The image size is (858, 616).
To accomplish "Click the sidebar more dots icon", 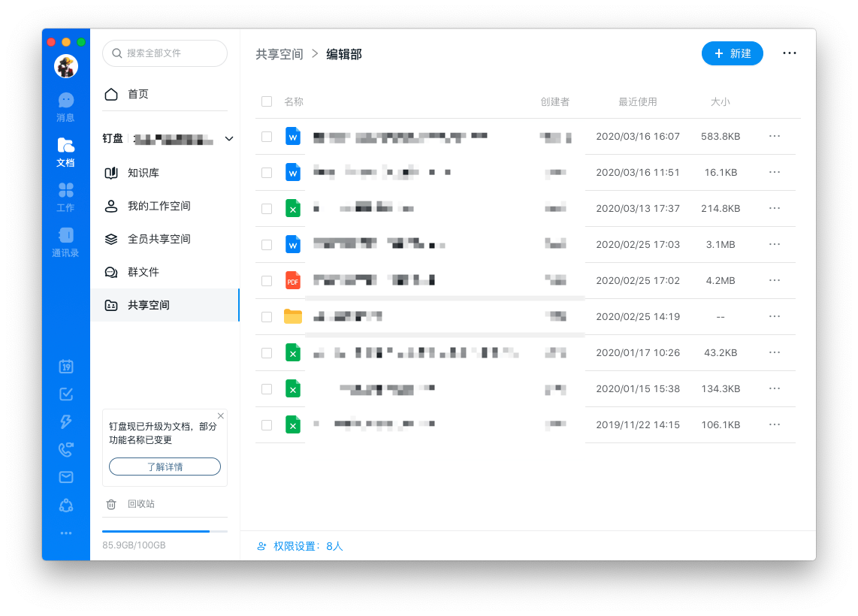I will pyautogui.click(x=66, y=533).
